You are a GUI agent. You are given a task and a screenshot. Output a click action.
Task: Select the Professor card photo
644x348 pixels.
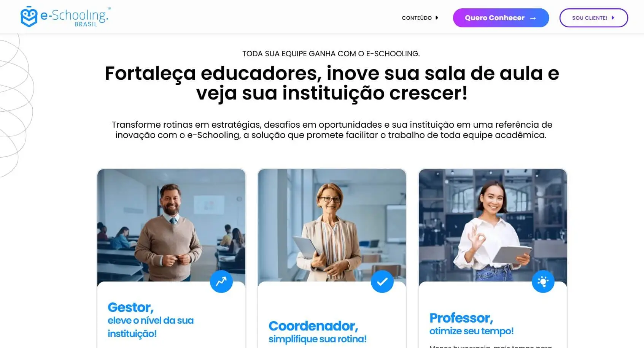(x=493, y=225)
